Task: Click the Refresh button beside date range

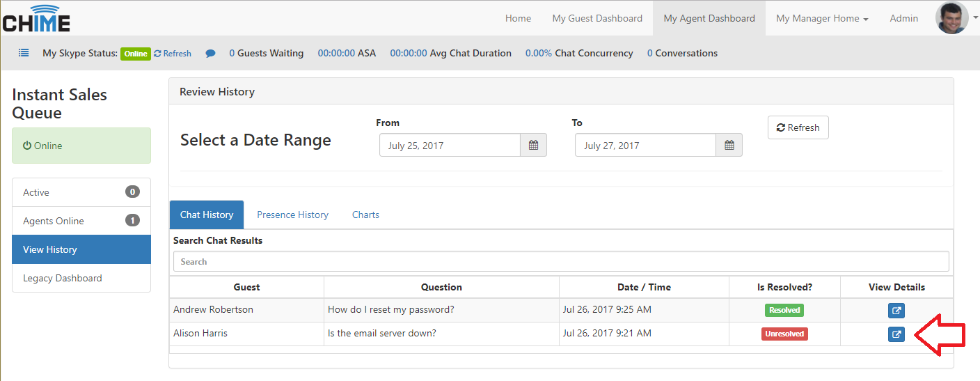Action: pyautogui.click(x=798, y=127)
